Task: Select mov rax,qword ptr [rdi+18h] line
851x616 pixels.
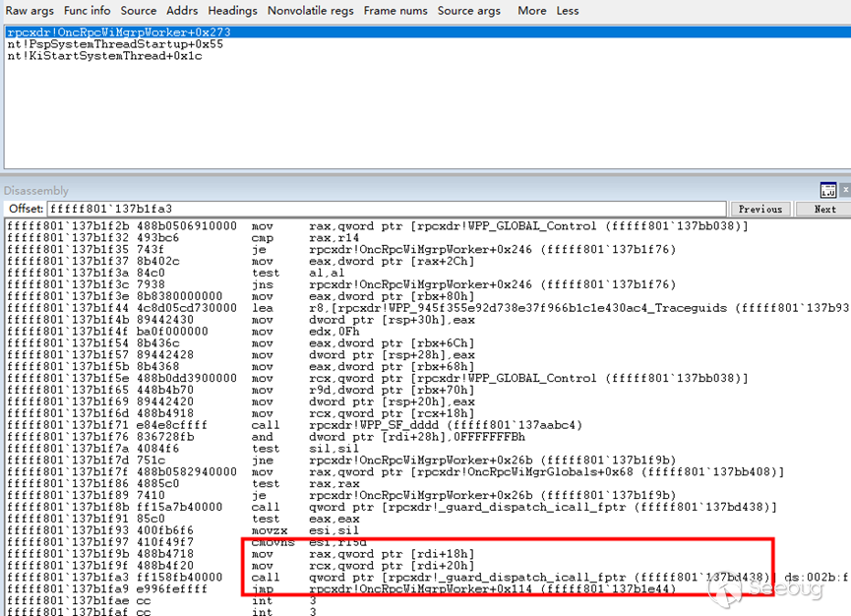Action: pyautogui.click(x=241, y=554)
